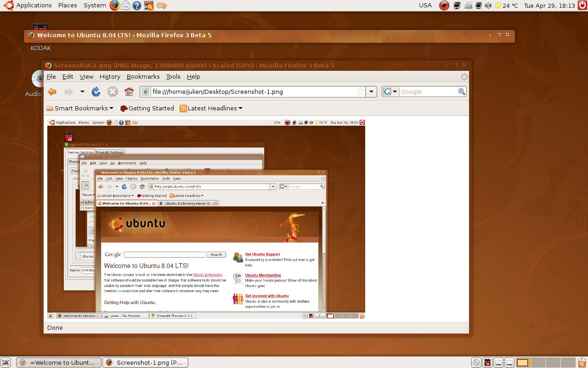The width and height of the screenshot is (588, 368).
Task: Open the volume speaker control
Action: pos(488,6)
